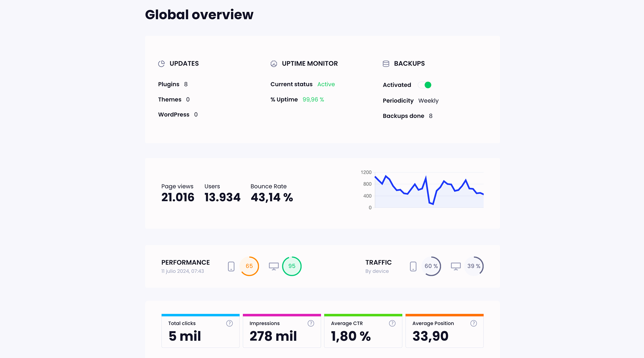This screenshot has height=358, width=644.
Task: Click the green Active status text
Action: click(x=326, y=84)
